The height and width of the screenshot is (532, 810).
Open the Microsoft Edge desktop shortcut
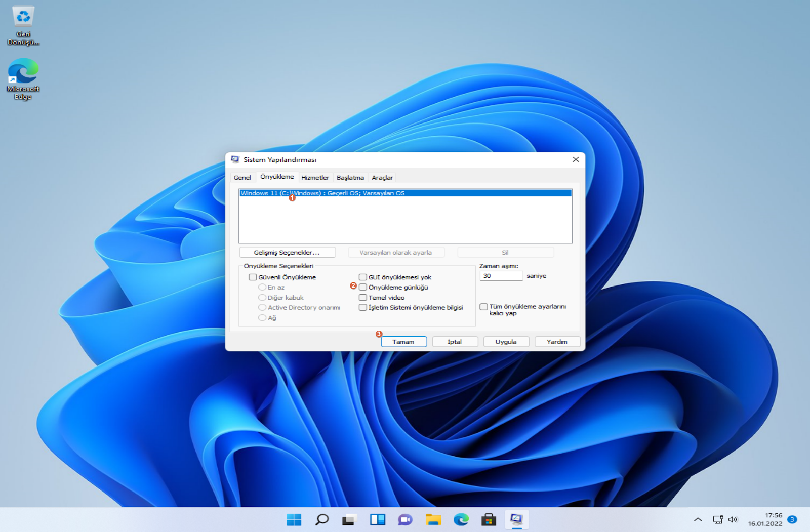(x=23, y=79)
